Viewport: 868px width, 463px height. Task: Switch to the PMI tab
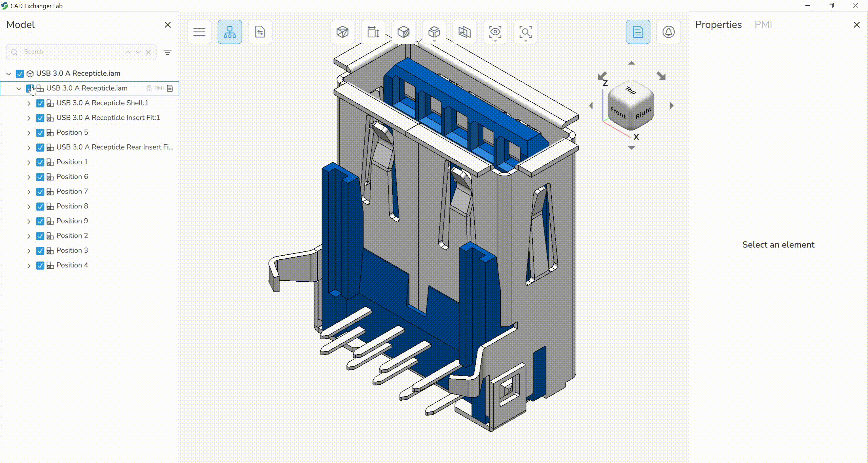click(763, 24)
